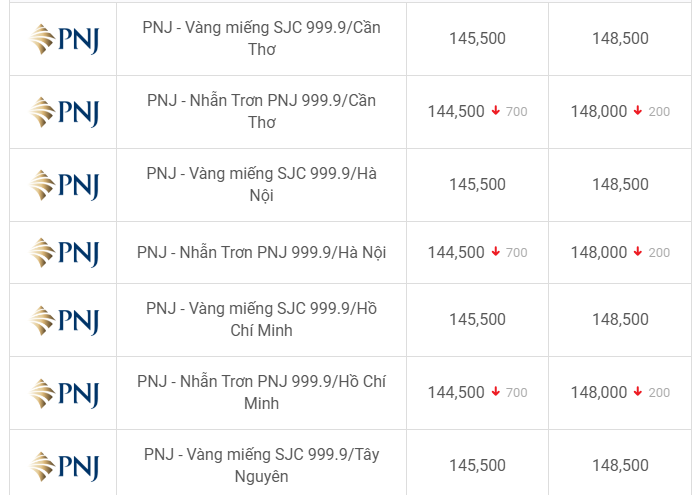Click buy price 145,500 in SJC Cần Thơ row
695x495 pixels.
point(477,39)
